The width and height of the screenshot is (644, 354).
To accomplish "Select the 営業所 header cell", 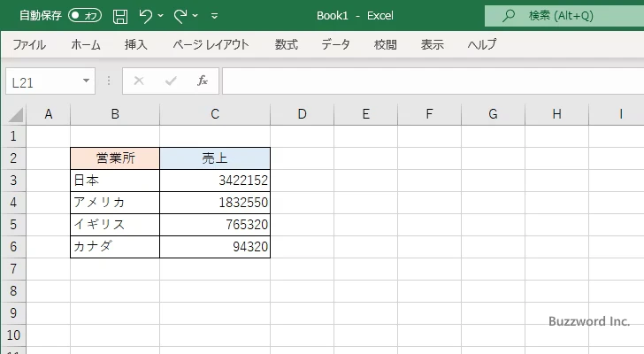I will point(115,158).
